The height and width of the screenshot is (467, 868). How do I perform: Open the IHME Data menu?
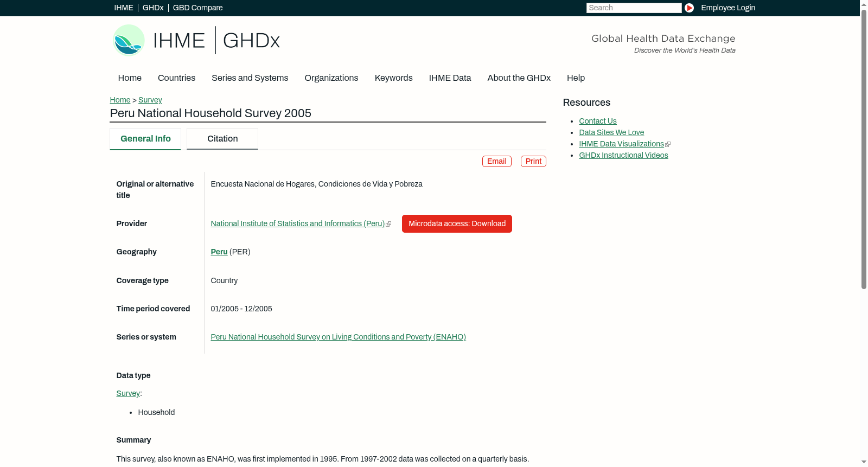[450, 78]
